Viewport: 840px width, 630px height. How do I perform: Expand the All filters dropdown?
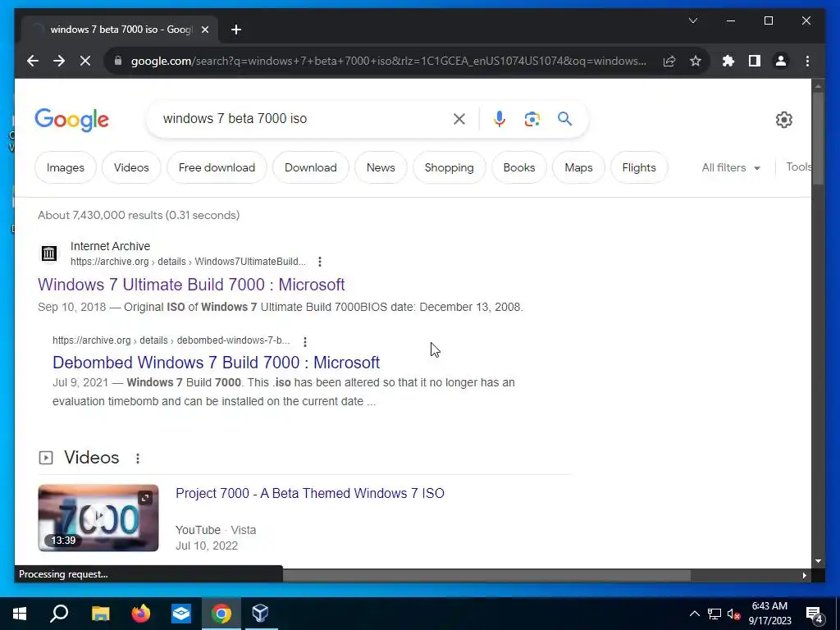pos(731,167)
